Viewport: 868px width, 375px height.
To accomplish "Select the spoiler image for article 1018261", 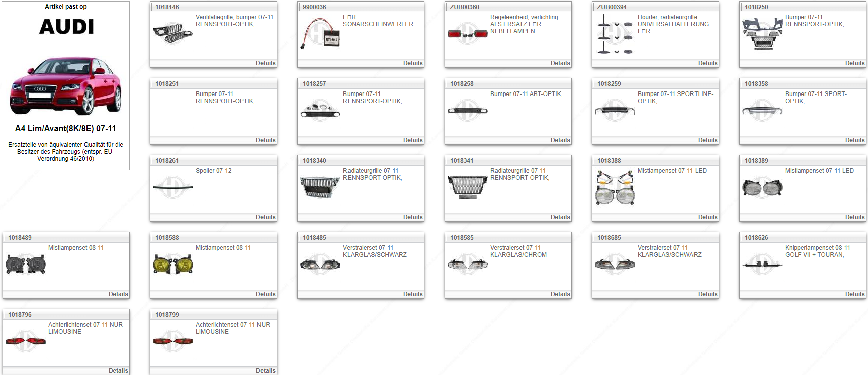I will coord(172,187).
